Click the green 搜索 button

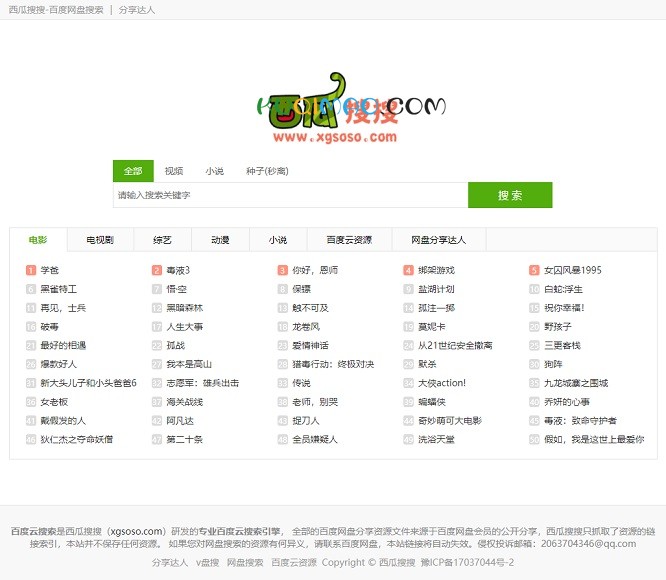[x=510, y=195]
